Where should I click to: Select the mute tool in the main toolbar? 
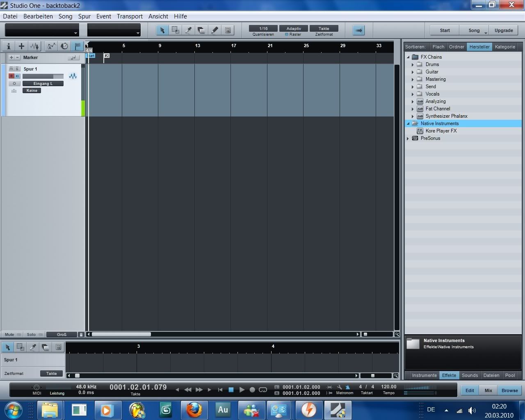click(228, 30)
